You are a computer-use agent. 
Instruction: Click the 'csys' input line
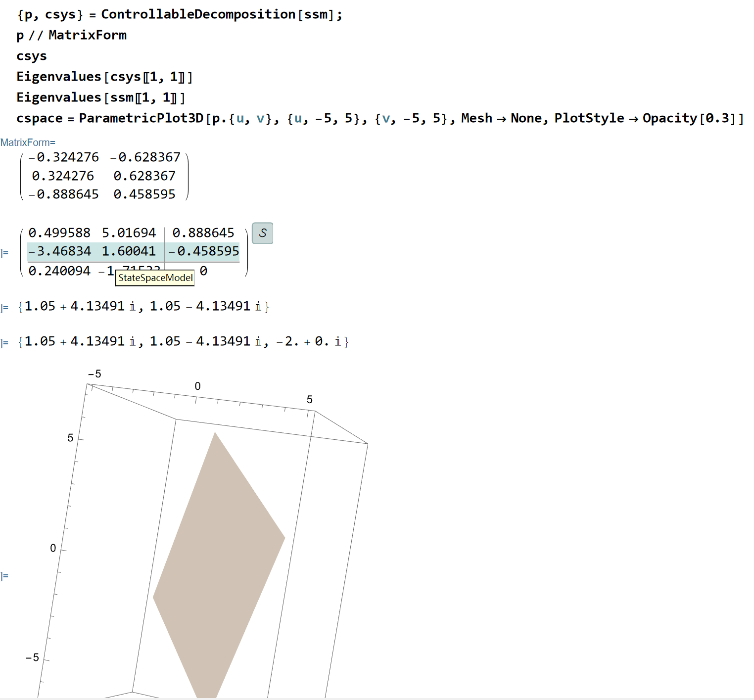[32, 56]
